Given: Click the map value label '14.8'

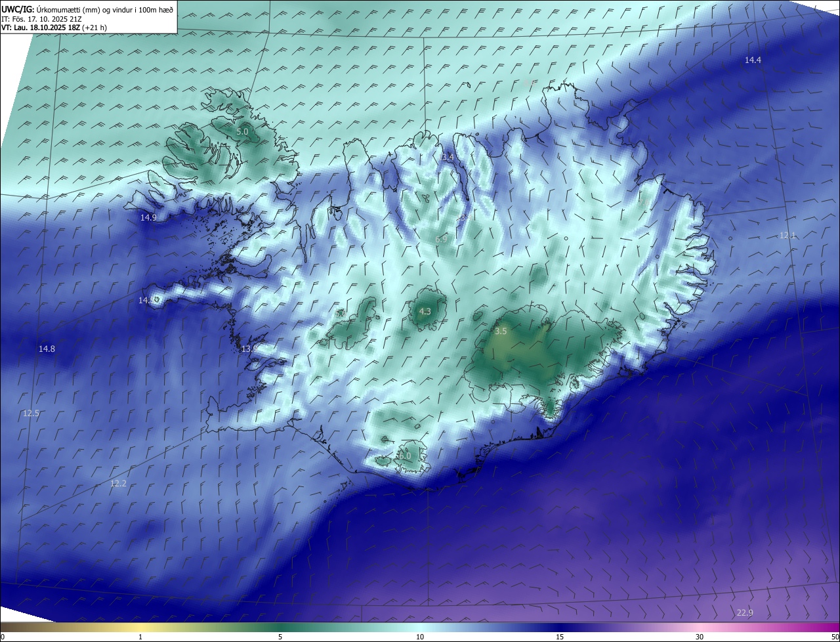Looking at the screenshot, I should pos(47,349).
